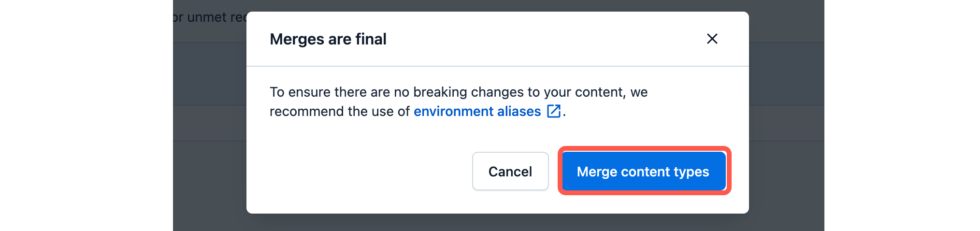Confirm with Merge content types button
980x231 pixels.
(x=643, y=172)
